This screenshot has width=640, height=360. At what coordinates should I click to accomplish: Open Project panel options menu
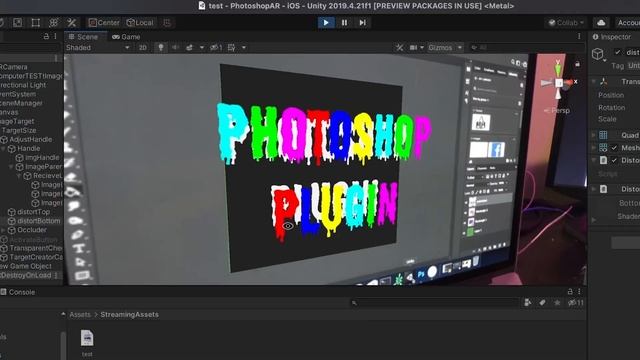tap(579, 291)
